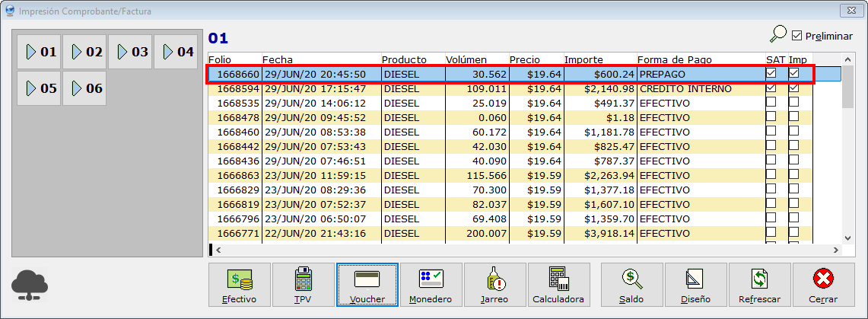Choose the Monedero wallet option
The height and width of the screenshot is (319, 868).
(431, 286)
